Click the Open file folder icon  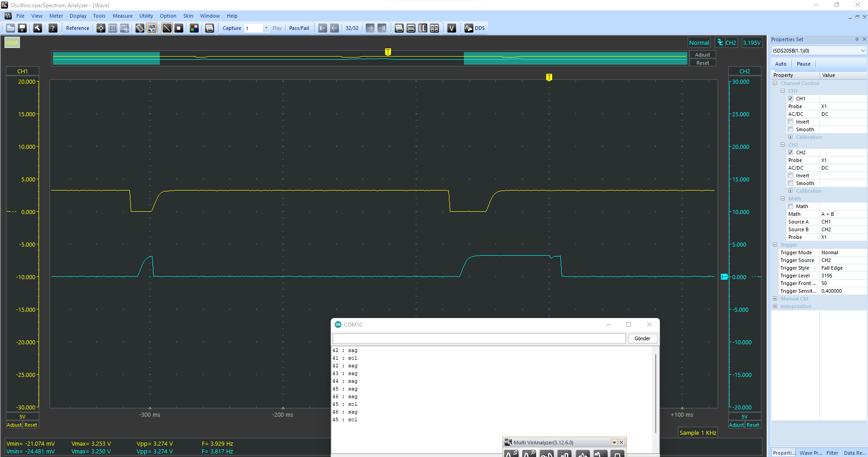point(10,28)
